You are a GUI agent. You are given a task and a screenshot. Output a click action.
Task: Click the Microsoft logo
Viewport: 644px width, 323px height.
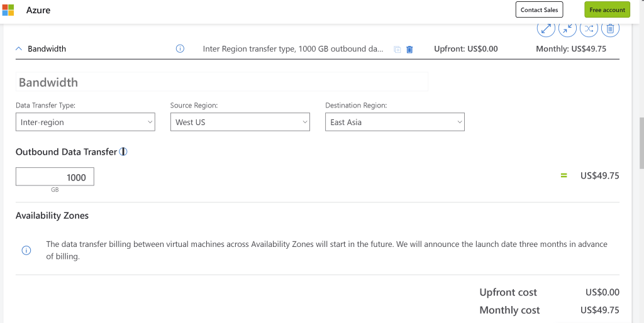click(x=8, y=10)
